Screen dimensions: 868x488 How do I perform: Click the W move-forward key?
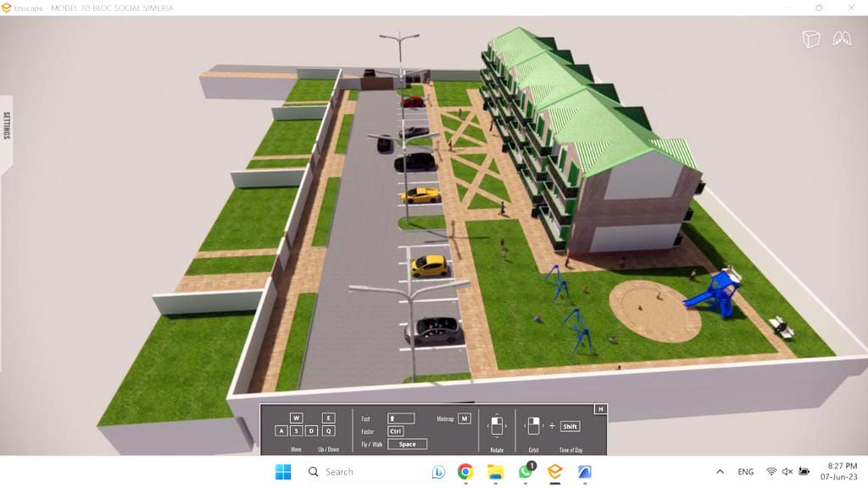coord(296,419)
